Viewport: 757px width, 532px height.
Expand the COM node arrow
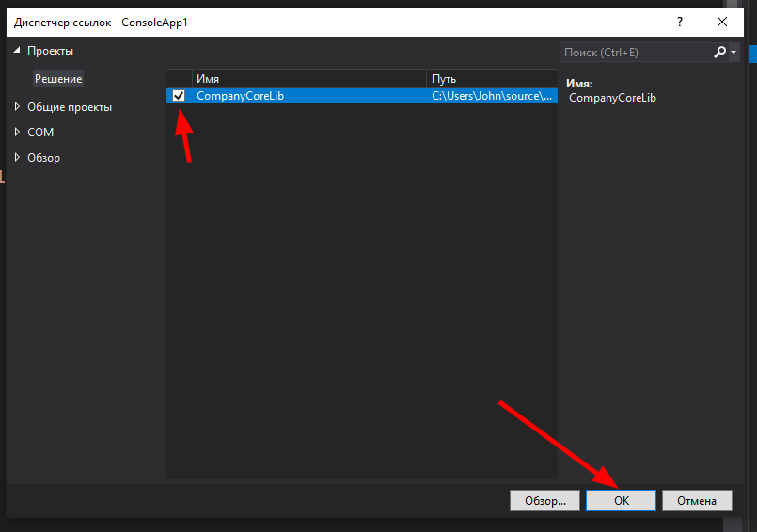coord(17,133)
